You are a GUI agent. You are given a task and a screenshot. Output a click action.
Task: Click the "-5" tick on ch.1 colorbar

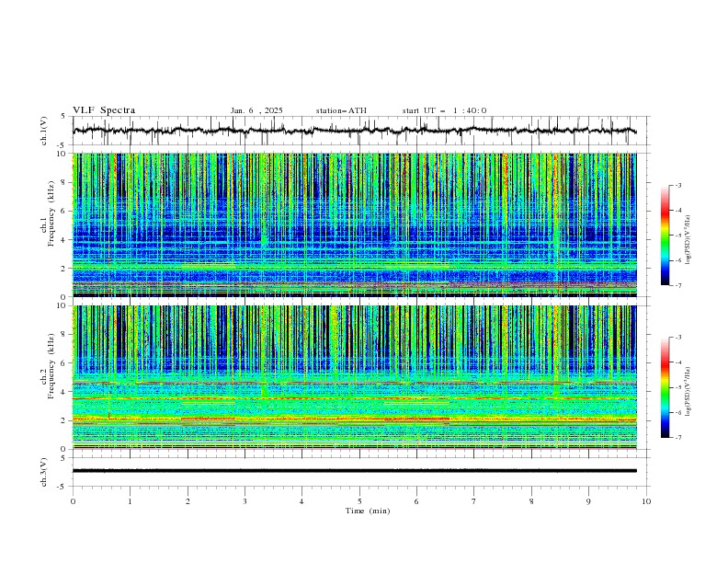[677, 236]
